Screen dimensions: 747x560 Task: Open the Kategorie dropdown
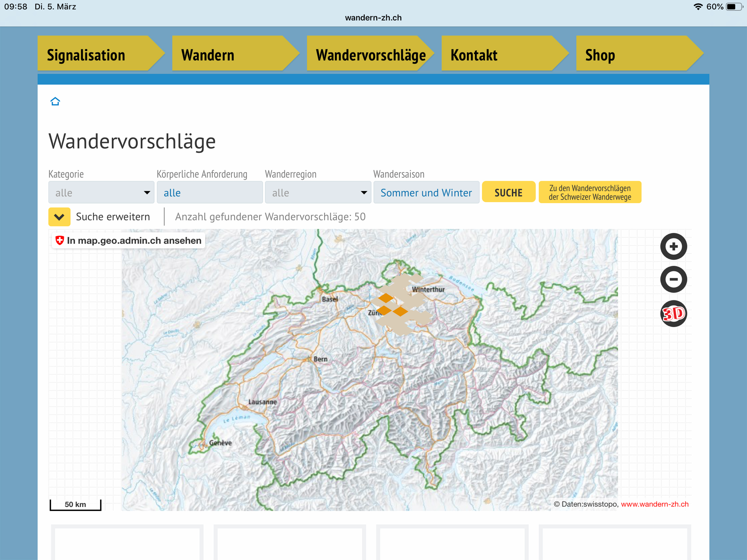coord(101,192)
